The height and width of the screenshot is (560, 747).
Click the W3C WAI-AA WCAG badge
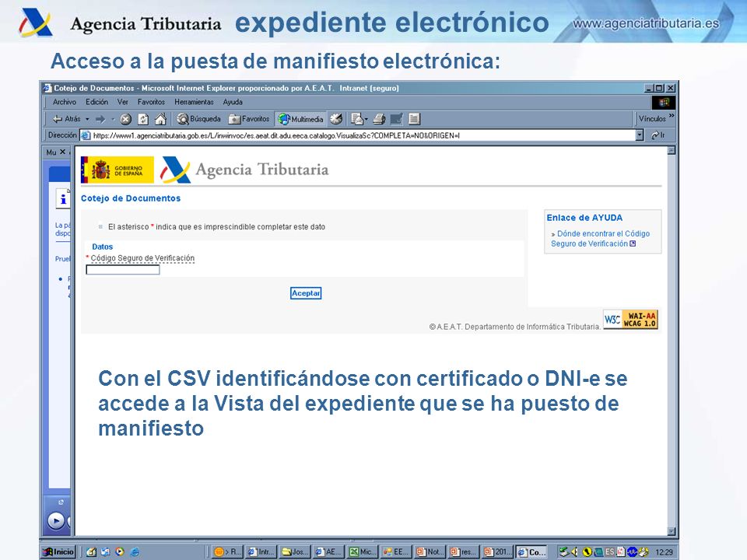[x=631, y=319]
